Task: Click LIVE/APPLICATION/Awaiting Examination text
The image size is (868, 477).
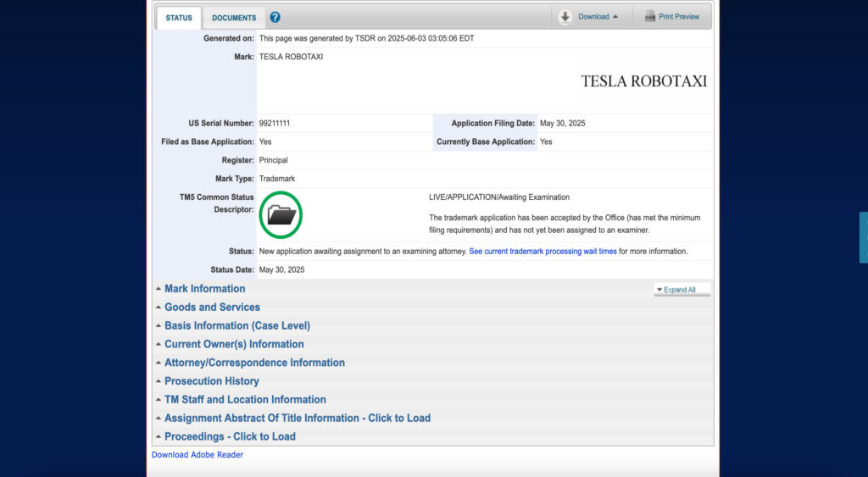Action: [498, 197]
